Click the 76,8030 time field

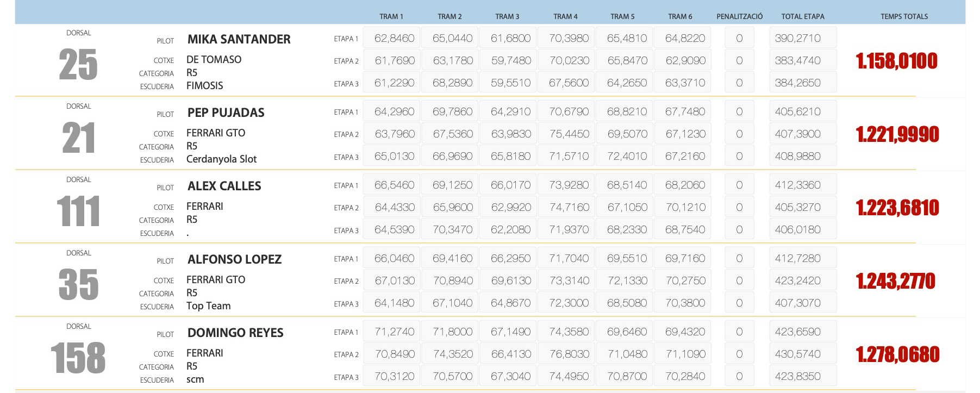569,354
